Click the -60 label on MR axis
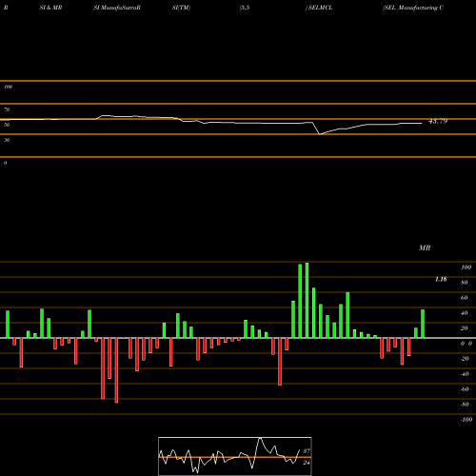Screen dimensions: 476x476 coord(465,389)
